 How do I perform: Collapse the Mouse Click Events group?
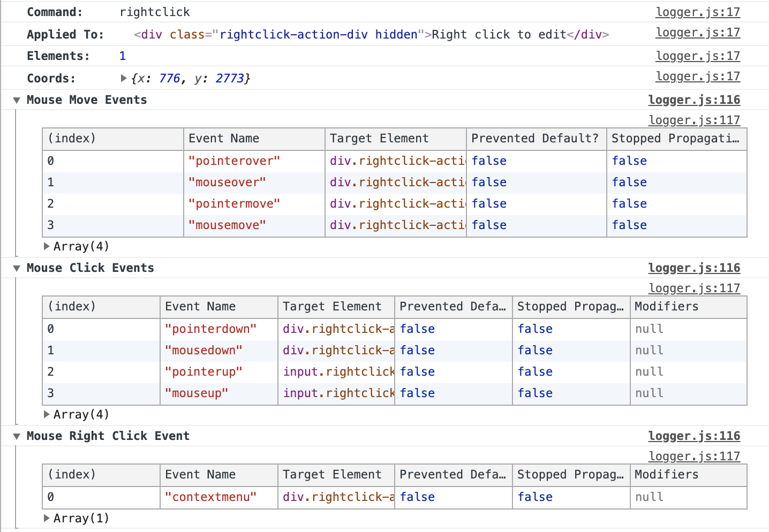[17, 268]
